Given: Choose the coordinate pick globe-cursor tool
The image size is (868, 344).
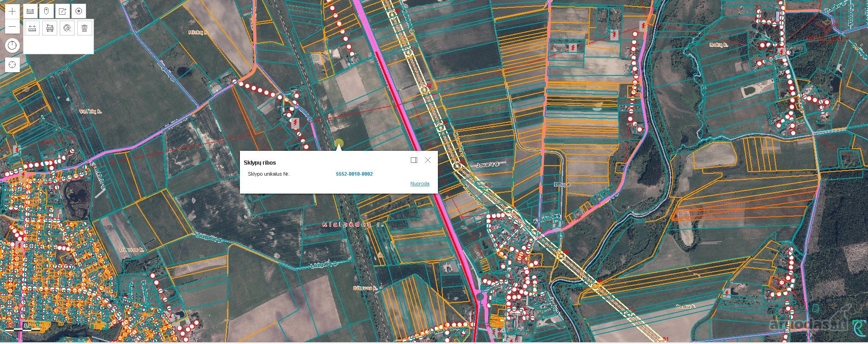Looking at the screenshot, I should [67, 28].
